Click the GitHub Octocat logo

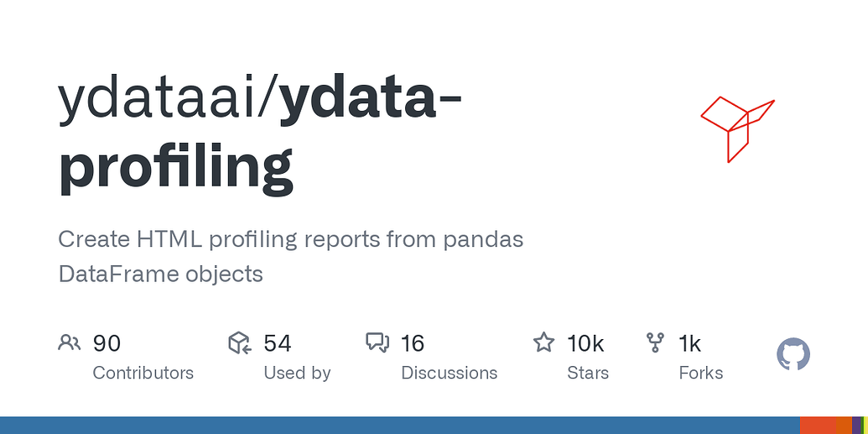point(793,354)
